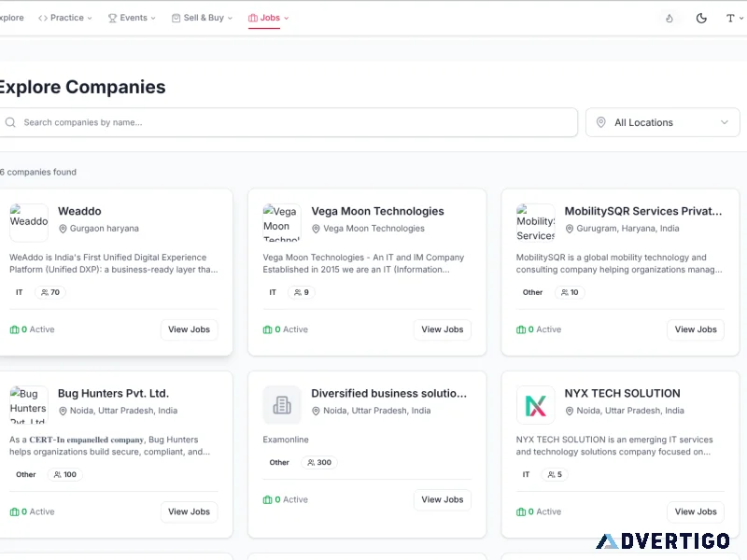Screen dimensions: 747x560
Task: Click the pin icon in Diversified card
Action: (316, 411)
